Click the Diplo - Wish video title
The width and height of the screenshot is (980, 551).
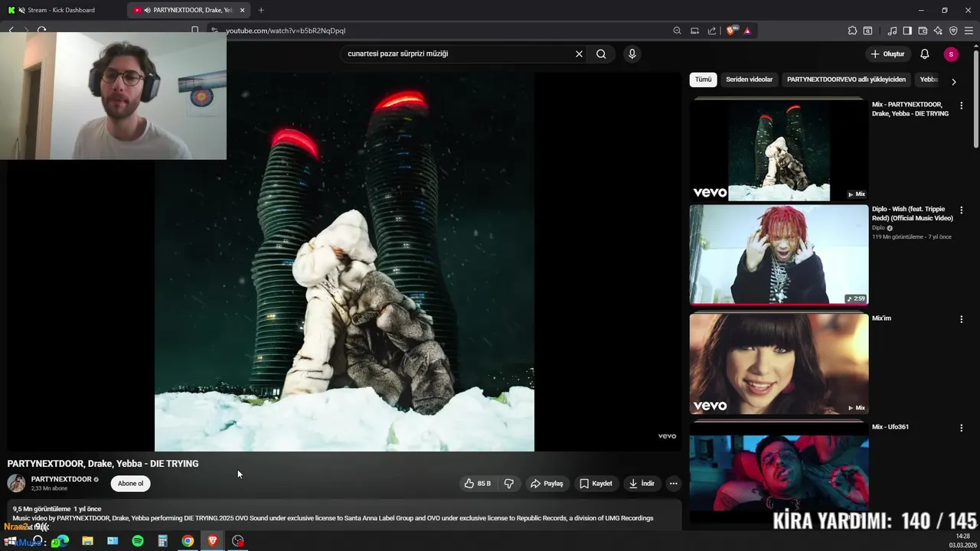click(913, 214)
